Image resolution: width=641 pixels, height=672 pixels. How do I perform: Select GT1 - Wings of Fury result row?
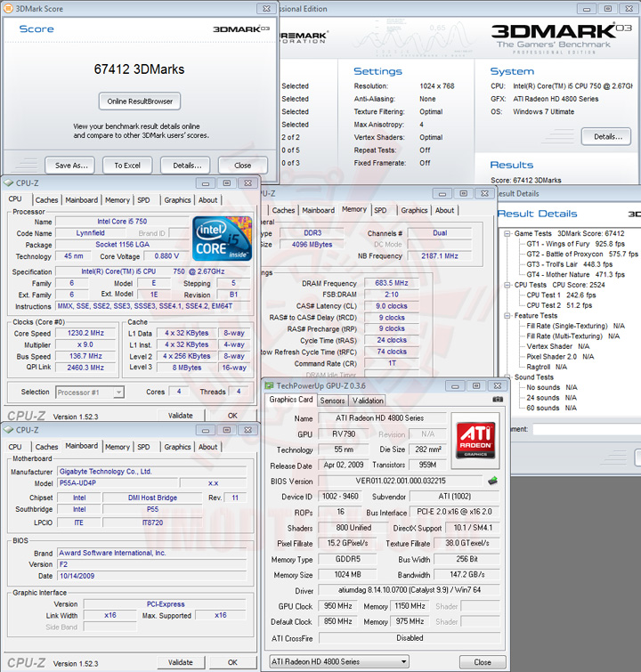click(x=575, y=244)
